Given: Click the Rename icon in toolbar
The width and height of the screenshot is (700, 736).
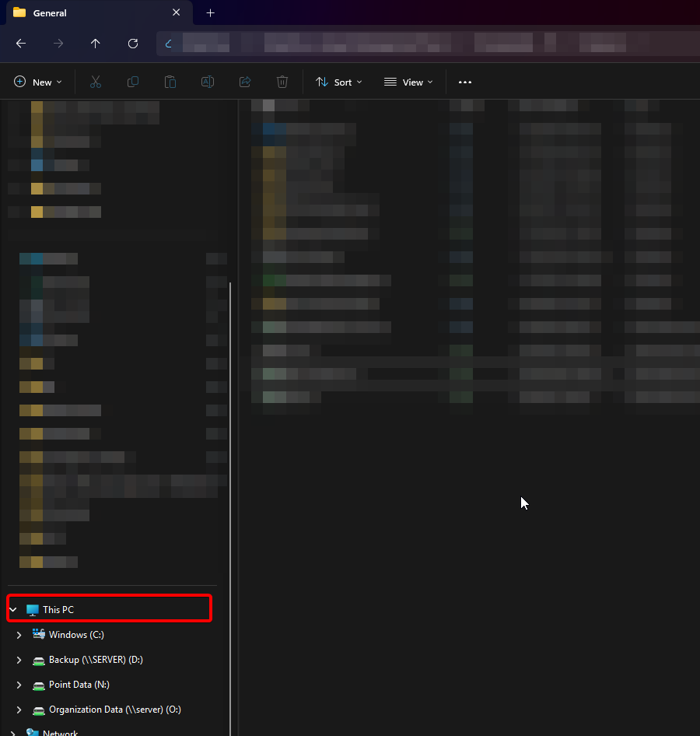Looking at the screenshot, I should click(x=208, y=82).
